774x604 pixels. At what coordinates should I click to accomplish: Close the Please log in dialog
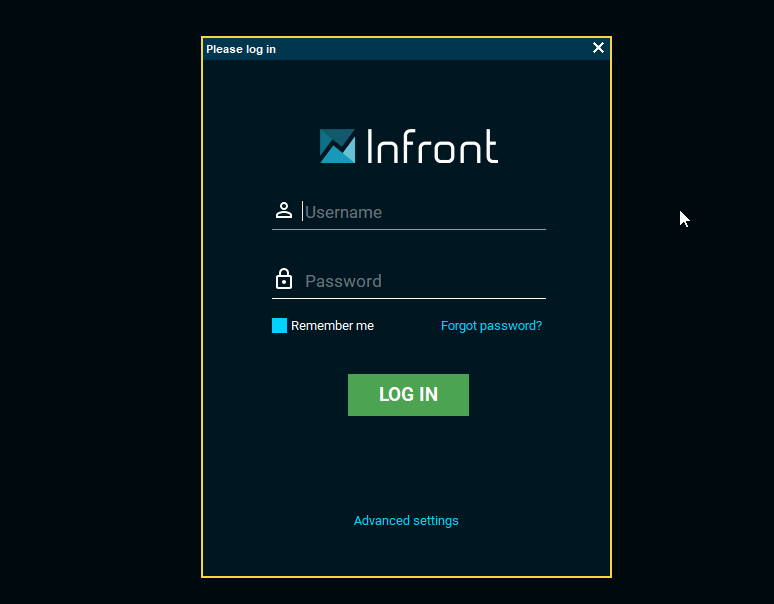(598, 48)
